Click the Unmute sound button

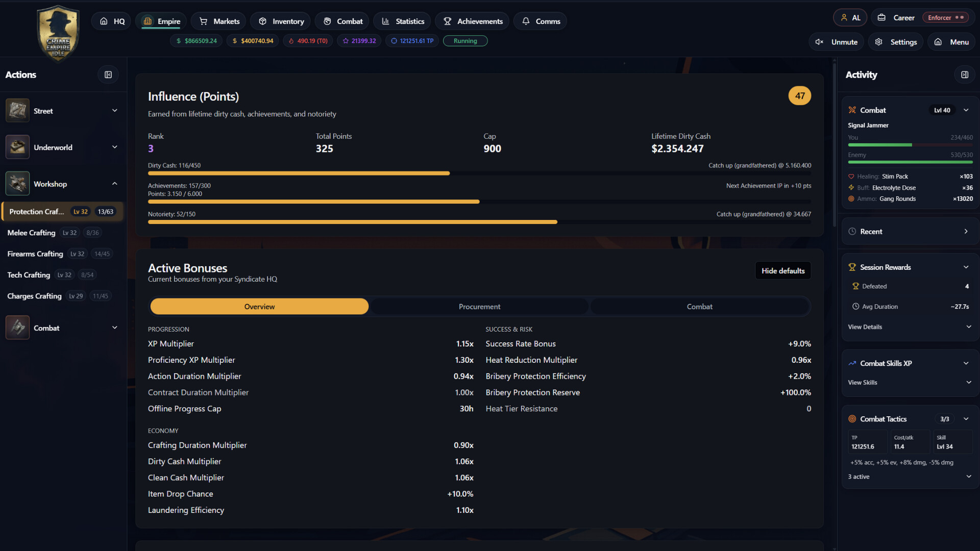point(836,42)
